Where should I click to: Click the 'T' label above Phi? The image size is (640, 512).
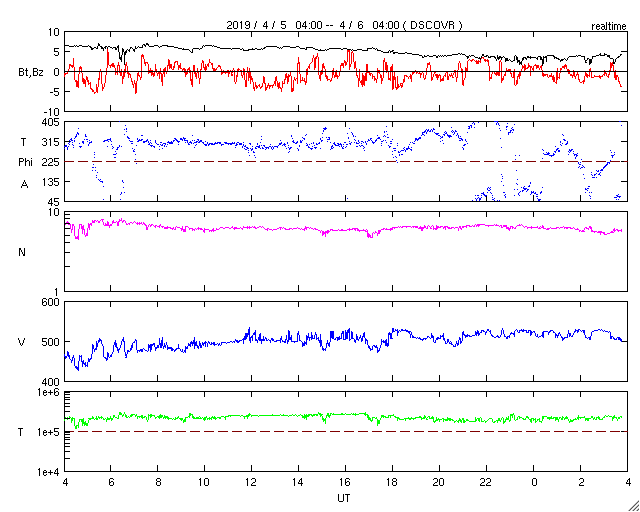(24, 142)
